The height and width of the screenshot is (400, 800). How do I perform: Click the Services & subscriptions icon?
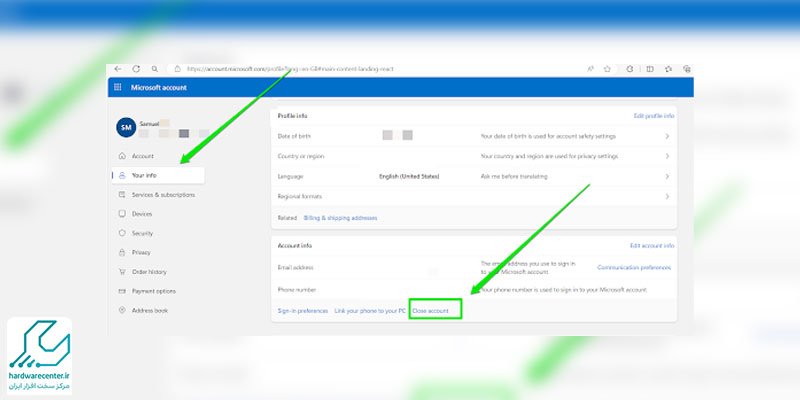[122, 195]
